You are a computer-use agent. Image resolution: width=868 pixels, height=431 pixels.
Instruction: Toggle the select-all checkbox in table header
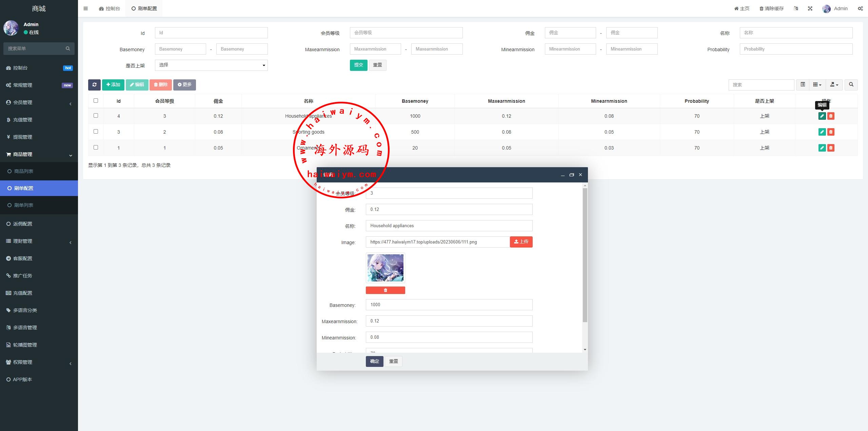tap(96, 101)
